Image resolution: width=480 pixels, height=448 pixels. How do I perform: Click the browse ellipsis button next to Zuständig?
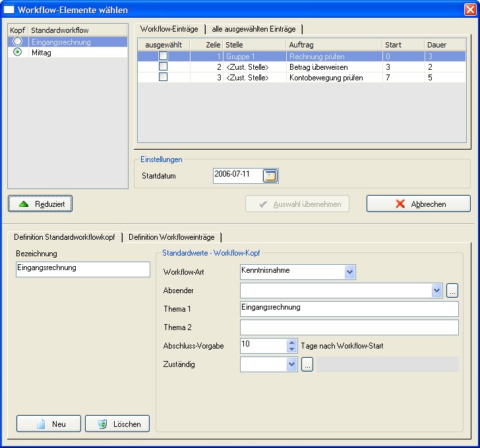click(307, 364)
